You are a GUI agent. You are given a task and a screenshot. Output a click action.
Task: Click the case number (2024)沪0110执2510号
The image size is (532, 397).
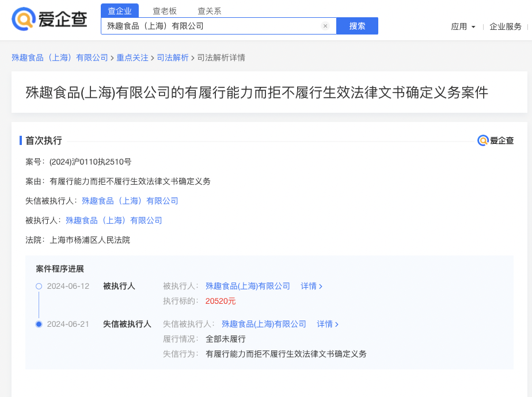click(x=90, y=162)
